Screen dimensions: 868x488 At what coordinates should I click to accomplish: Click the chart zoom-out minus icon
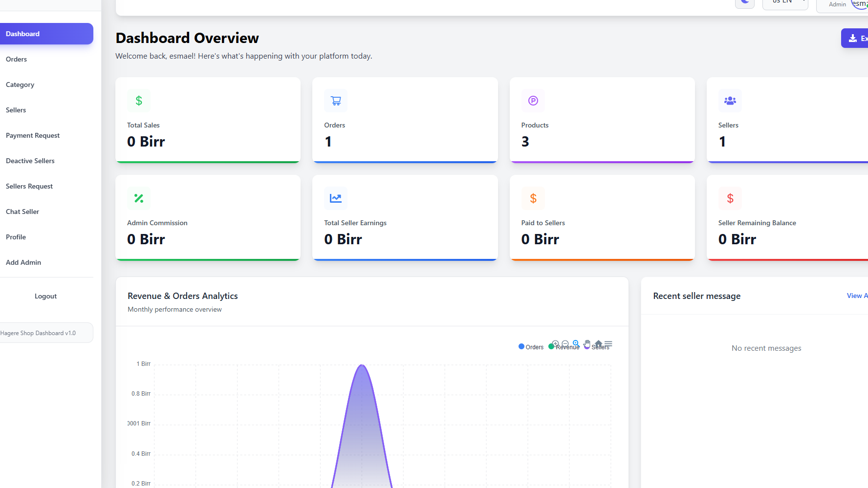(x=565, y=344)
